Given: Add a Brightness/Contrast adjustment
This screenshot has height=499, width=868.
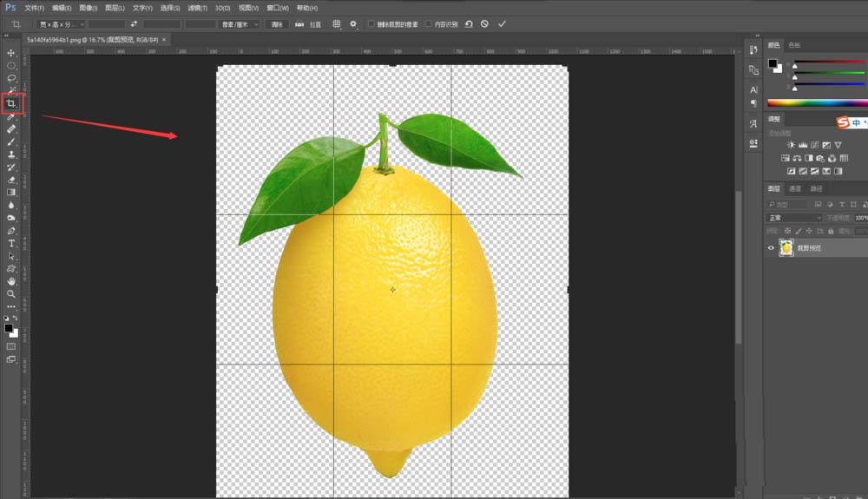Looking at the screenshot, I should [791, 145].
